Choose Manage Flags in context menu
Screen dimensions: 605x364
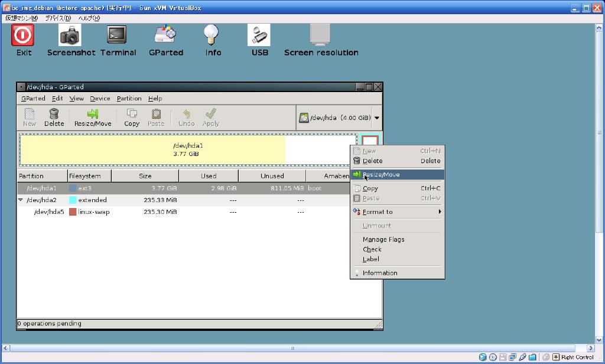point(398,239)
